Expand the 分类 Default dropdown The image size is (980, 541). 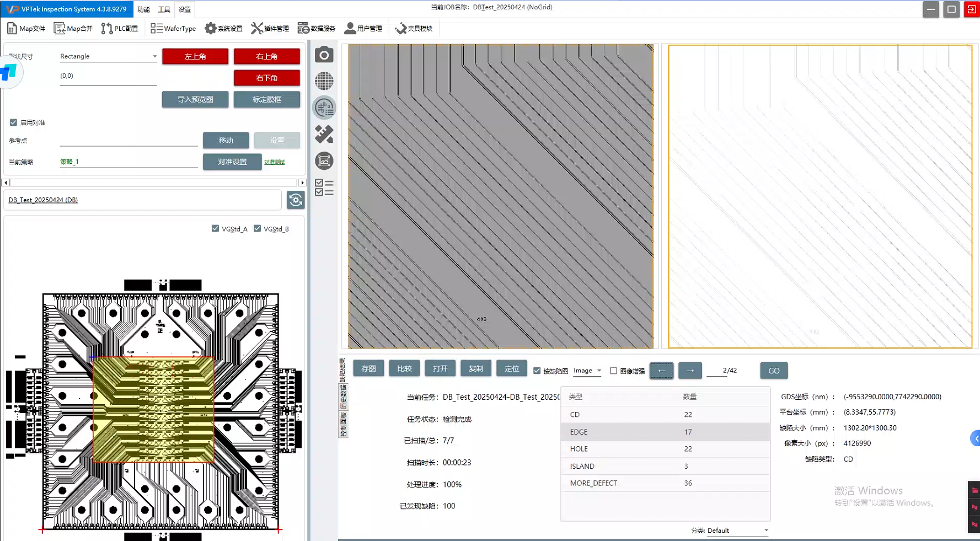[737, 531]
